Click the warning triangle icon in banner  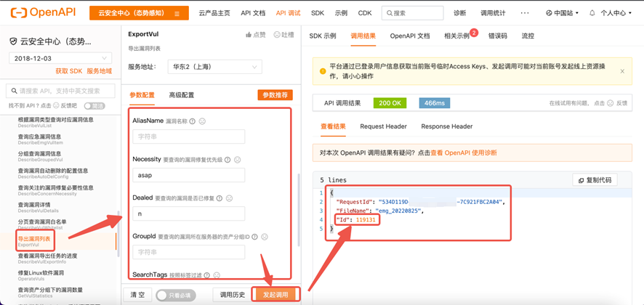[x=323, y=71]
